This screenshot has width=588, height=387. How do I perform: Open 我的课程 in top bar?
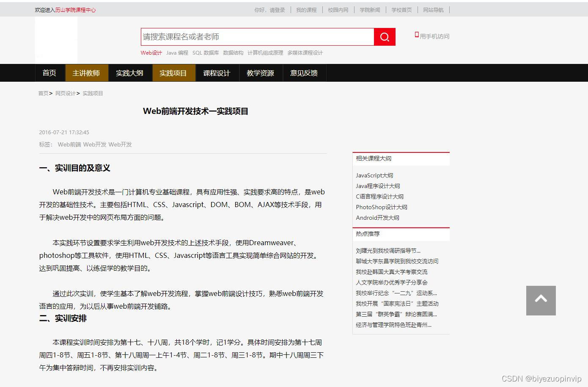[306, 10]
